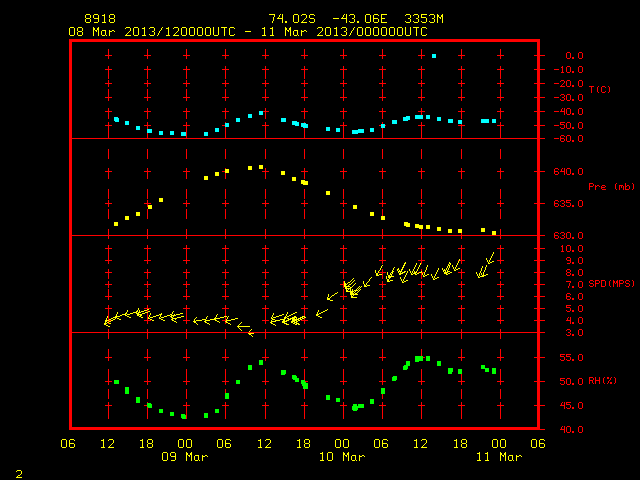Image resolution: width=640 pixels, height=480 pixels.
Task: Click the outlier cyan temperature point near 0.0
Action: [x=434, y=56]
